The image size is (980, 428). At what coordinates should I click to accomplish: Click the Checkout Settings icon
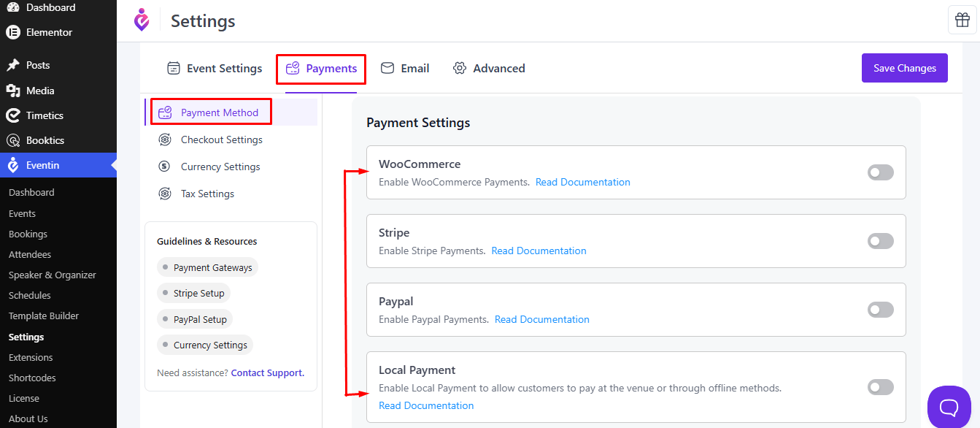pyautogui.click(x=165, y=140)
